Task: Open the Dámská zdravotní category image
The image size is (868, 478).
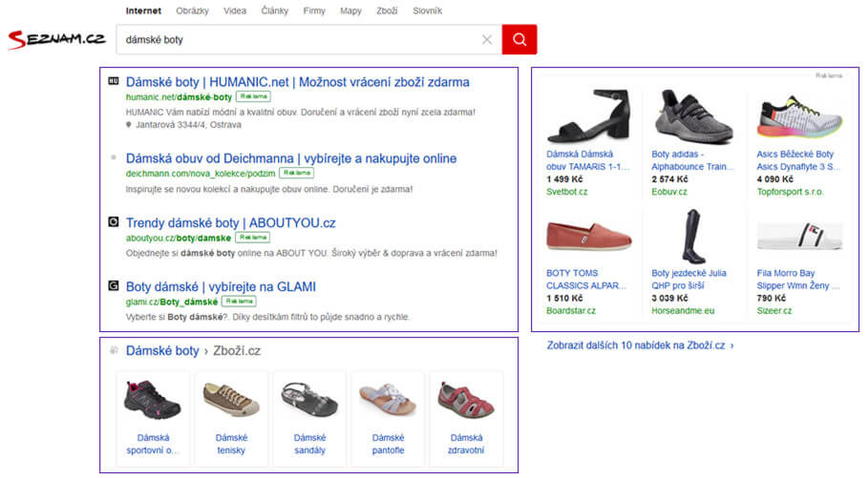Action: coord(466,400)
